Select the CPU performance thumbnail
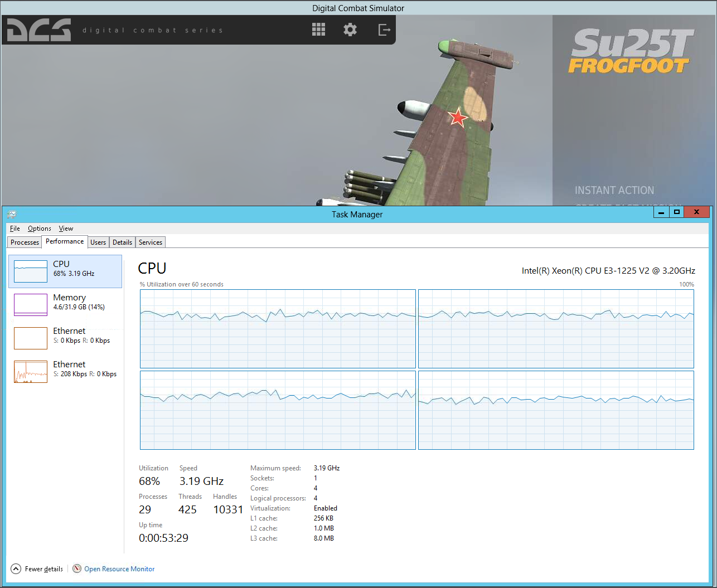The image size is (717, 588). 31,271
